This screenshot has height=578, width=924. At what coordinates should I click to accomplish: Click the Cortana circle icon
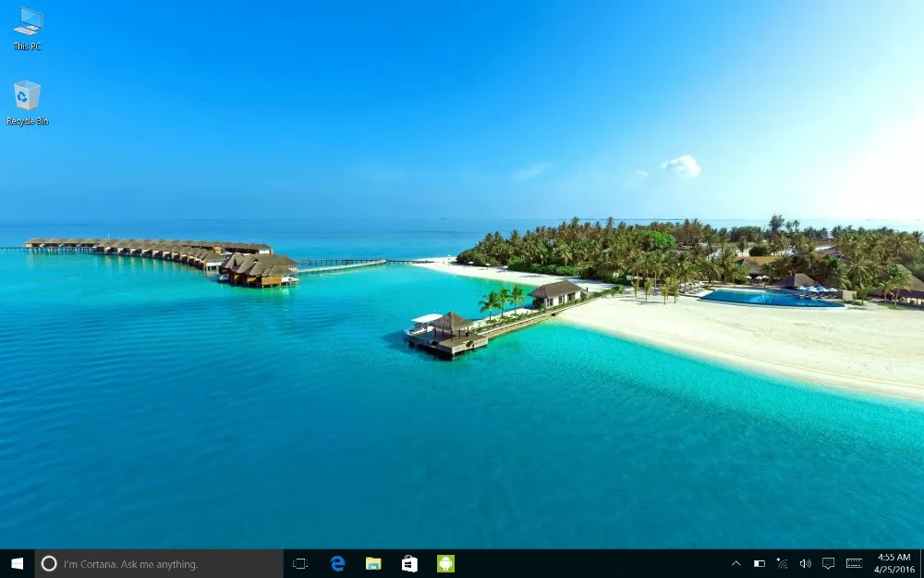[x=49, y=564]
